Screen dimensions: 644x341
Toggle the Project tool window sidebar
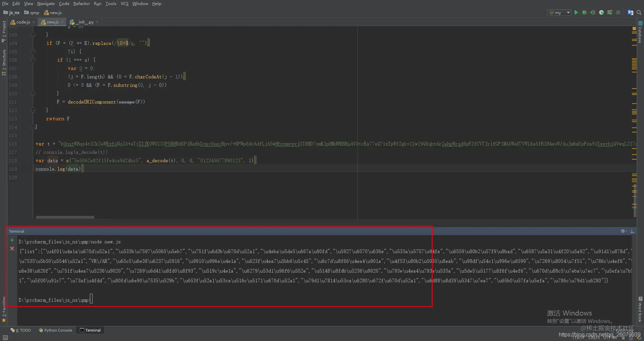pos(4,32)
